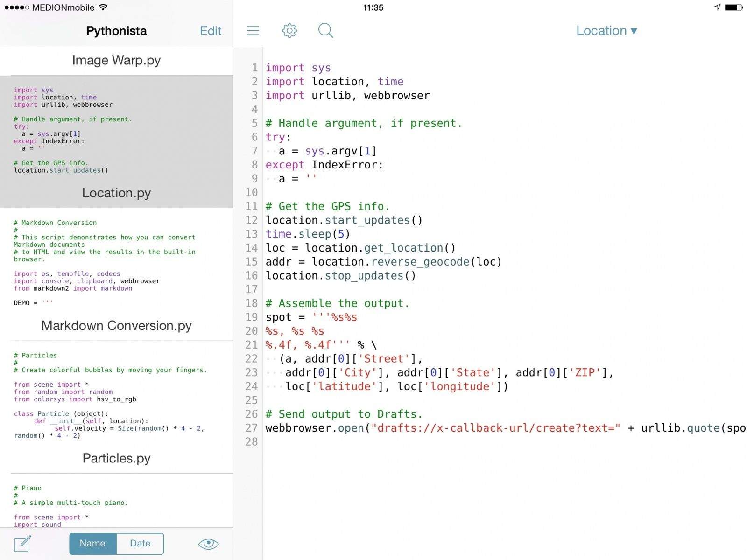The image size is (747, 560).
Task: Tap the Edit button in the sidebar
Action: (x=211, y=30)
